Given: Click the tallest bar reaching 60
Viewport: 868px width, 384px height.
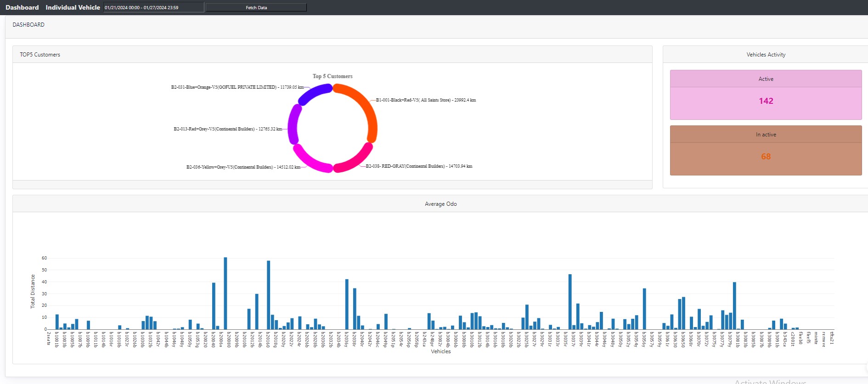Looking at the screenshot, I should pos(225,293).
